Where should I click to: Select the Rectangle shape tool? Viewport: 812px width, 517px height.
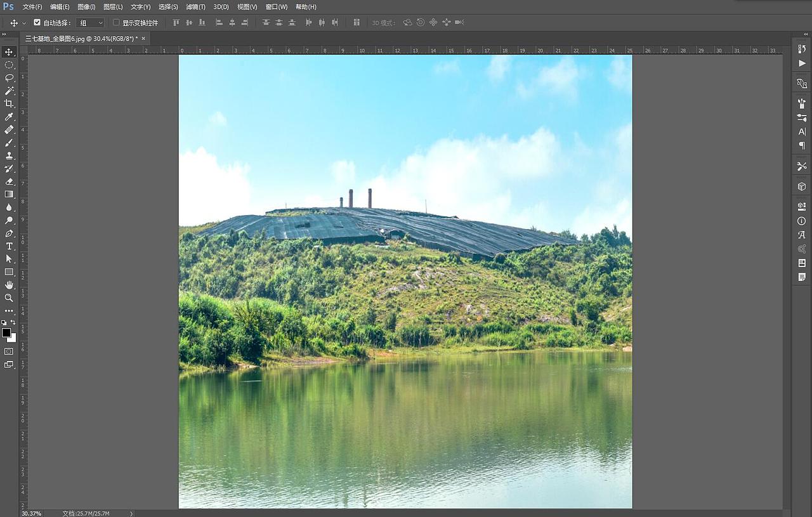(x=9, y=272)
